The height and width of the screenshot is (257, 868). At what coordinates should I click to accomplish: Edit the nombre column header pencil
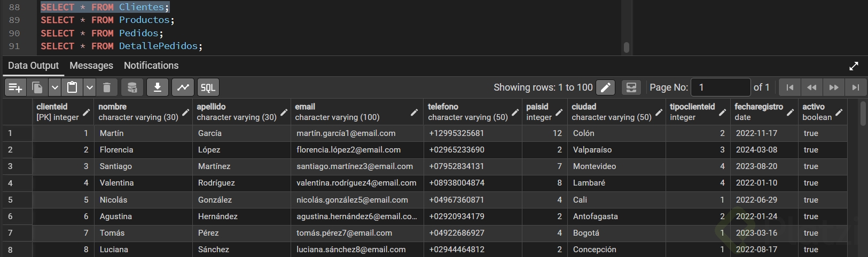pyautogui.click(x=185, y=113)
